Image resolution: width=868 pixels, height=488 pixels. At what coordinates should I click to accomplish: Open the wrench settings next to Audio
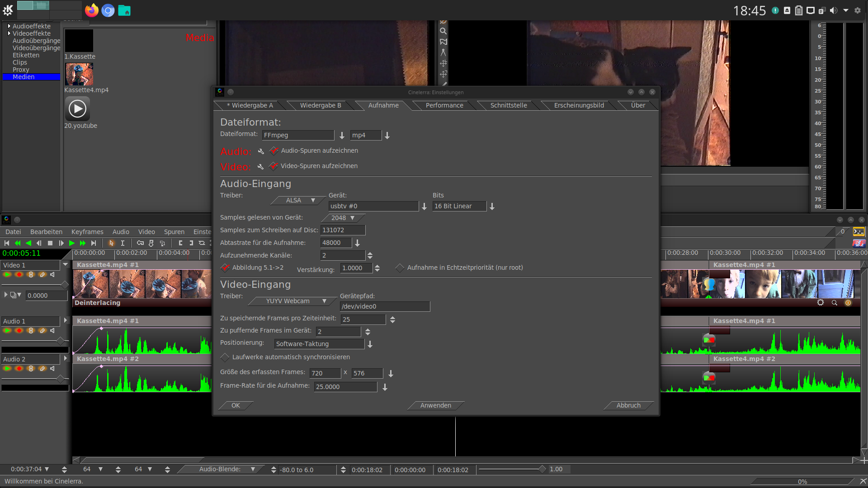(261, 151)
